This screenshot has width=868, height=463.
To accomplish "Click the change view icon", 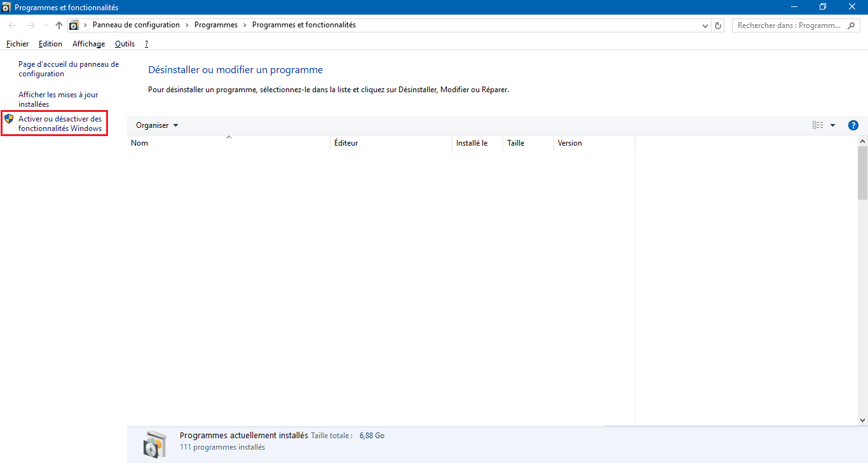I will point(818,125).
